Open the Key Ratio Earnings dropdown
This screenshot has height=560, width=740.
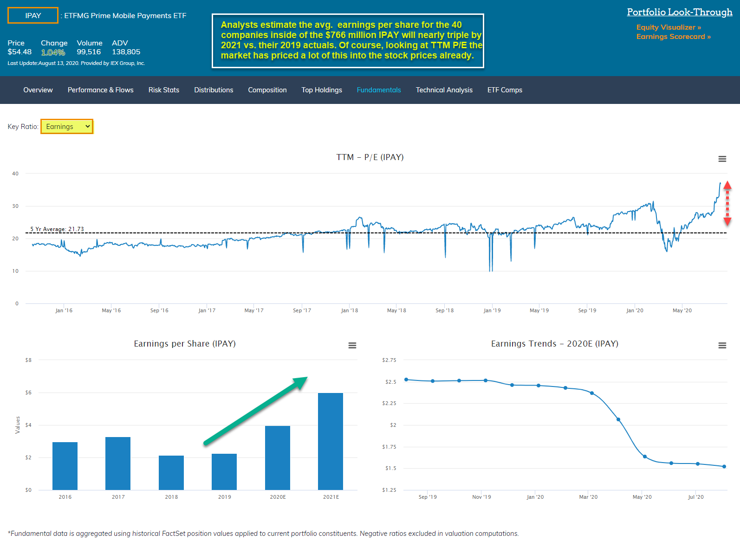pyautogui.click(x=67, y=127)
